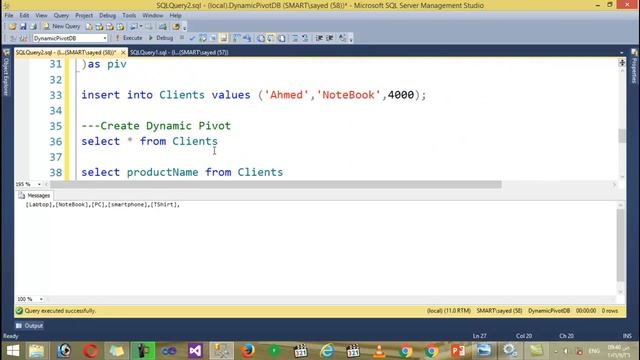Click the Analysis Services DMX Query icon
640x360 pixels.
tap(110, 27)
